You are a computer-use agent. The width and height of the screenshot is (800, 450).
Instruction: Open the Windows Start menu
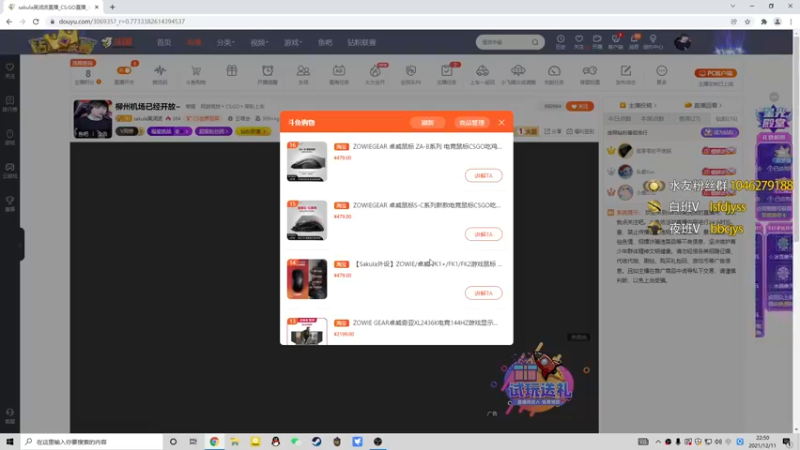[10, 442]
